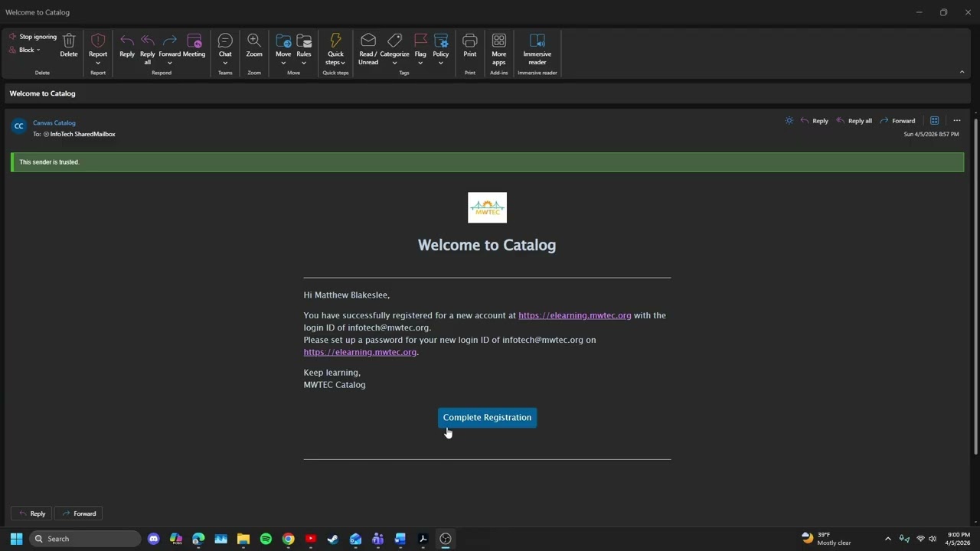Open Microsoft 365 Copilot from taskbar
Viewport: 980px width, 551px height.
point(176,539)
